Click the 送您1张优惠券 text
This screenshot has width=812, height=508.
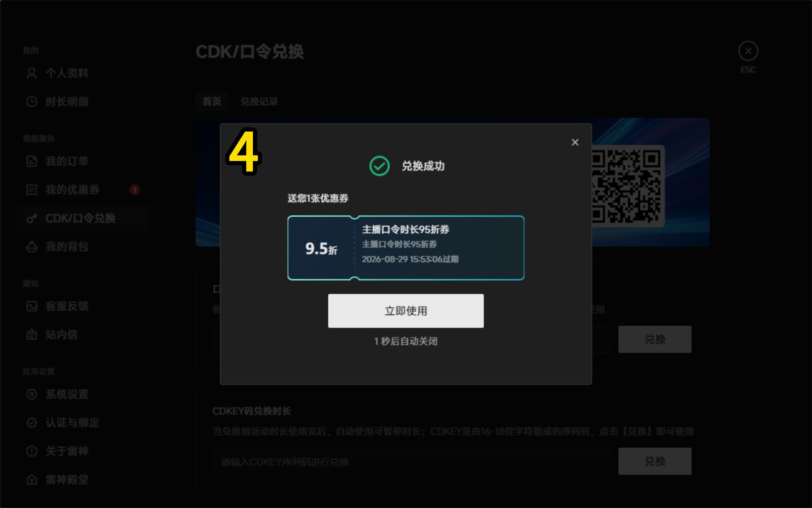tap(318, 198)
